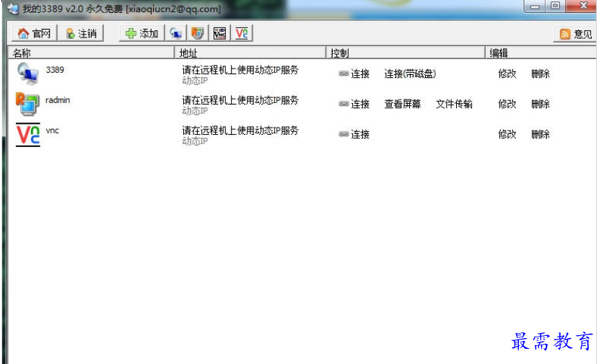Click the 3389 row address text
The image size is (599, 364).
coord(240,70)
